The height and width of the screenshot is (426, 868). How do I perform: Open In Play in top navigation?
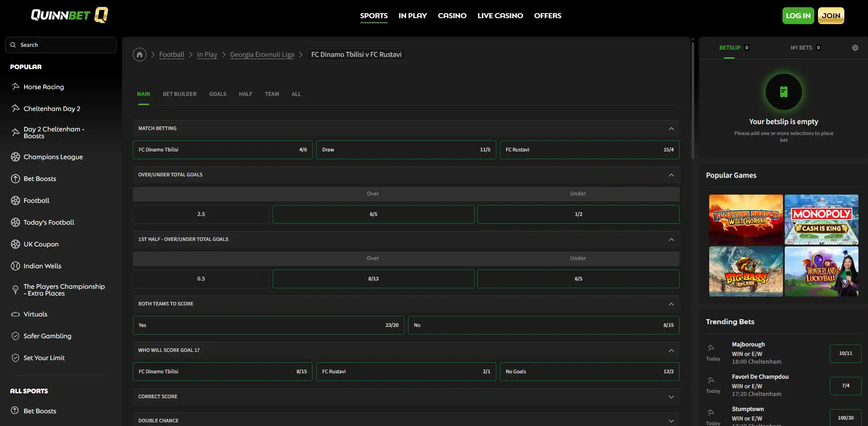coord(413,15)
